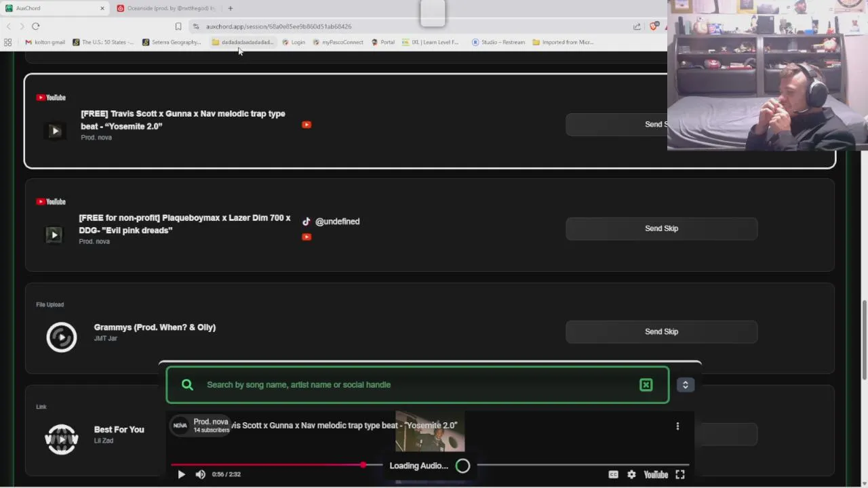Select the Grammys (Prod. When? & Olly) title
The image size is (868, 488).
click(x=155, y=327)
